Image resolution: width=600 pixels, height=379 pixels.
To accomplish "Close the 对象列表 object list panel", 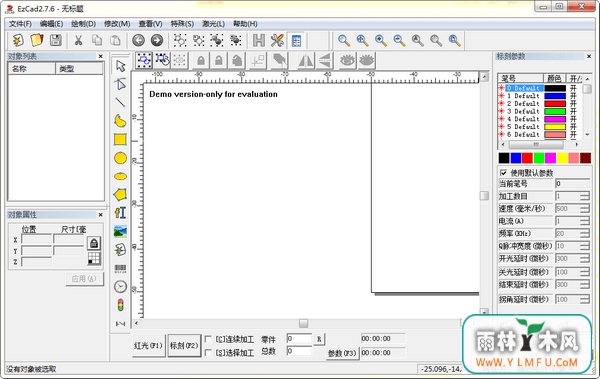I will pyautogui.click(x=101, y=56).
